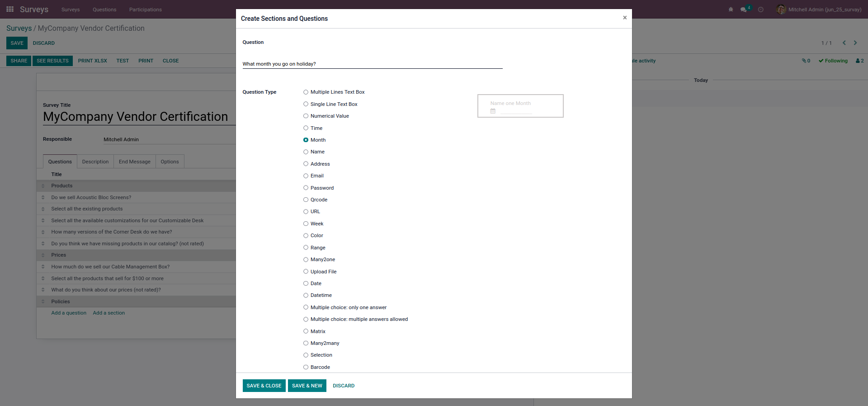The width and height of the screenshot is (868, 406).
Task: Choose the Many2many question type
Action: point(306,343)
